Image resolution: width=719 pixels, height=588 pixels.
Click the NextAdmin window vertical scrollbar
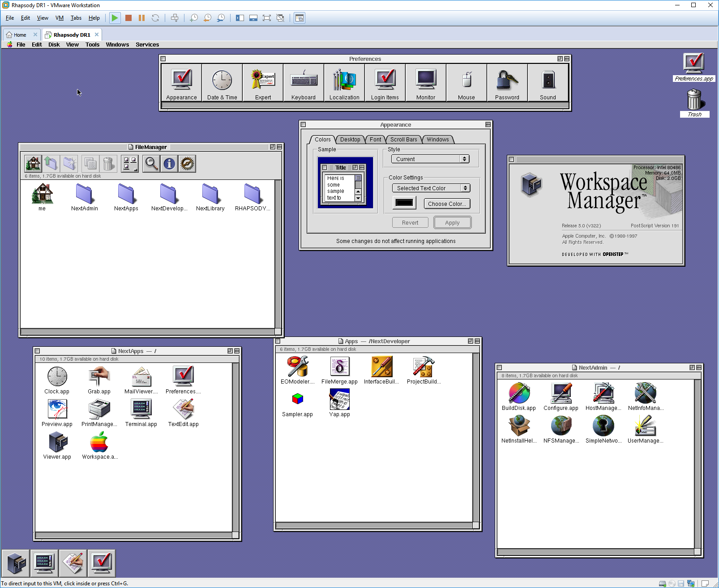click(698, 464)
